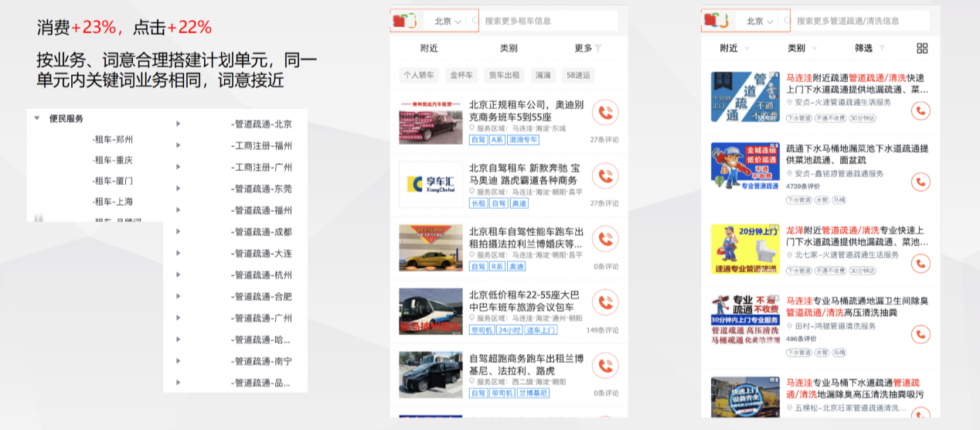
Task: Collapse the 便民服务 tree node
Action: pyautogui.click(x=36, y=118)
